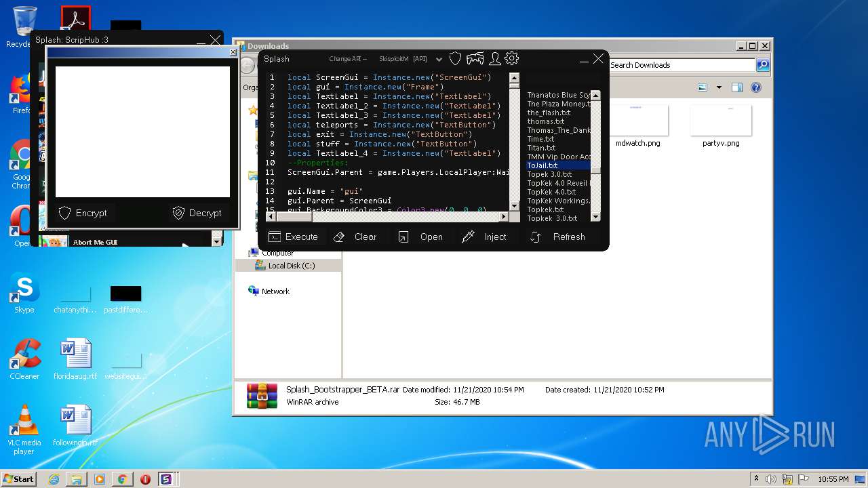Image resolution: width=868 pixels, height=488 pixels.
Task: Select Titan.txt in script list
Action: pyautogui.click(x=541, y=148)
